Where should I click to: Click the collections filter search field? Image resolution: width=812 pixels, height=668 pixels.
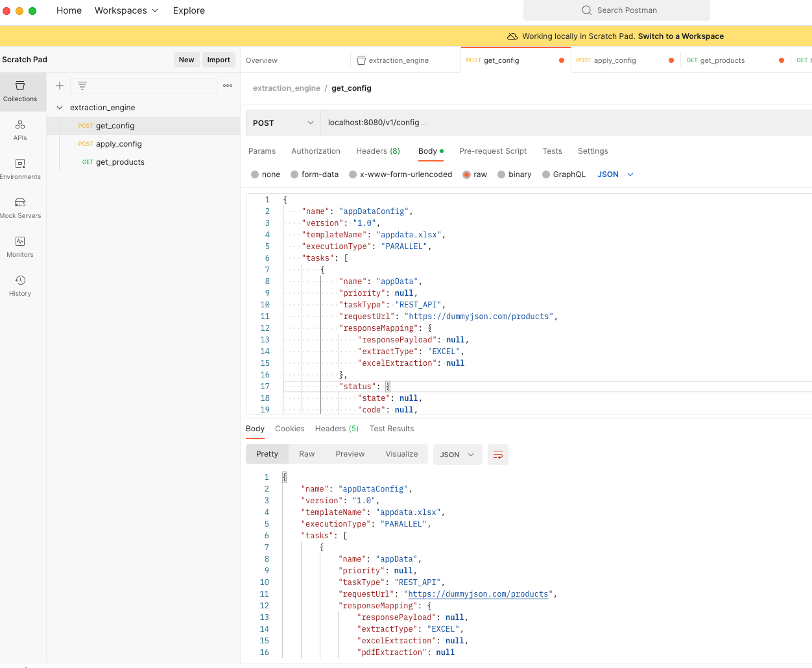coord(143,86)
